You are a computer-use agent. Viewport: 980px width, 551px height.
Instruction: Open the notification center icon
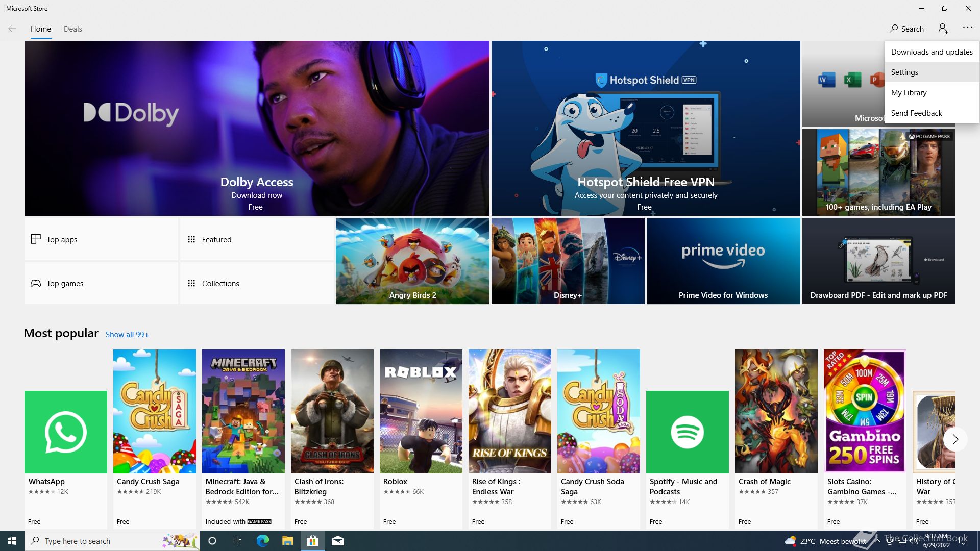(x=964, y=541)
